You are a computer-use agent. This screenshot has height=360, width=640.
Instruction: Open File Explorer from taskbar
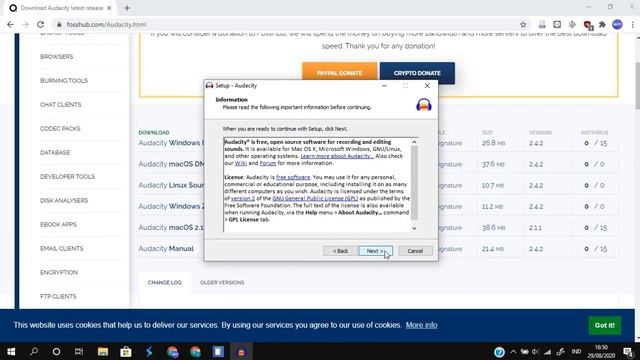(102, 351)
